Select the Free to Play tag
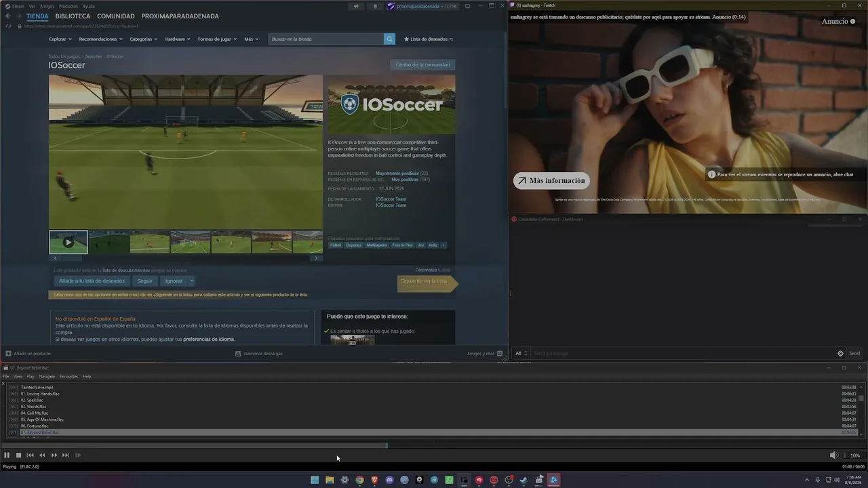Image resolution: width=868 pixels, height=488 pixels. [x=402, y=245]
